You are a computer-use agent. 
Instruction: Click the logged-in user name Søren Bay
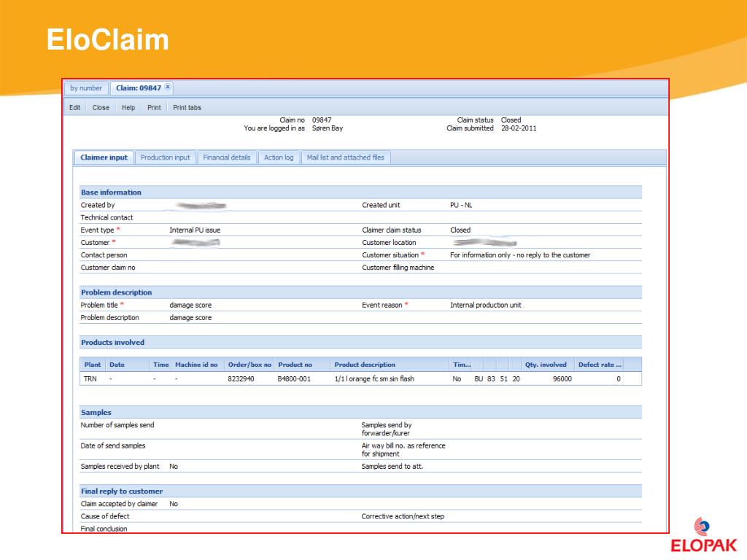[x=328, y=128]
